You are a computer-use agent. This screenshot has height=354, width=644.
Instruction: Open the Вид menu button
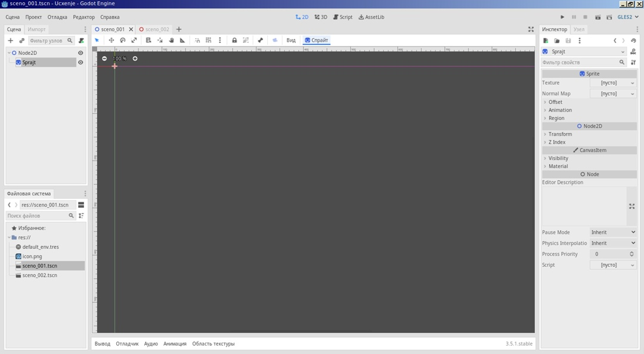pos(291,40)
